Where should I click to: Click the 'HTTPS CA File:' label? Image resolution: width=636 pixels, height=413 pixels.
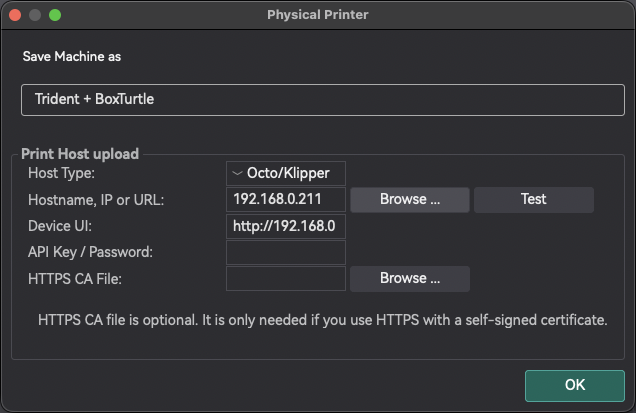[75, 279]
